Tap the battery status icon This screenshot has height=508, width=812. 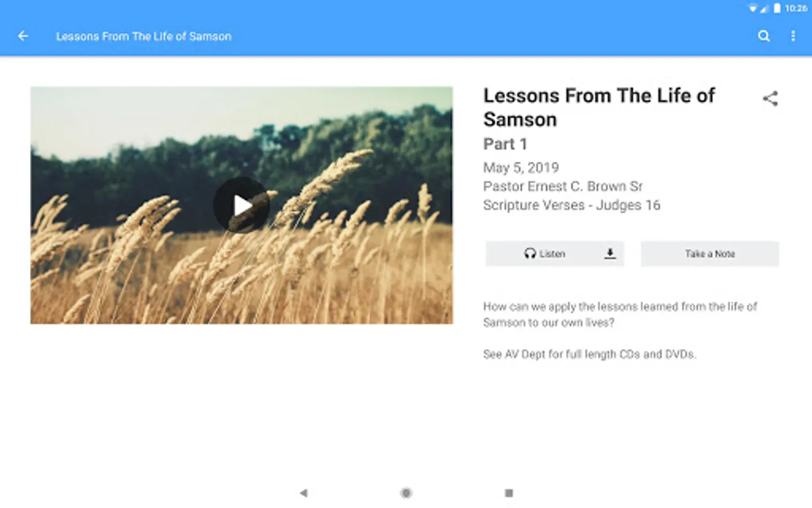pos(777,8)
